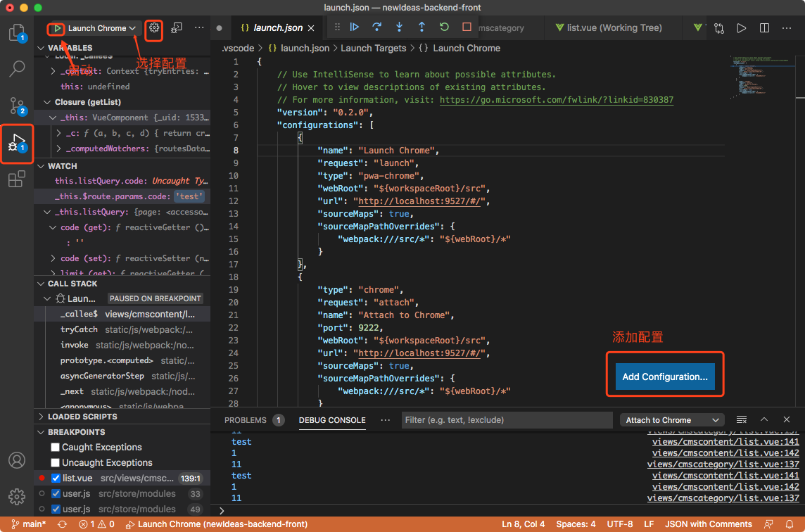
Task: Open the Launch Chrome configuration dropdown
Action: [102, 28]
